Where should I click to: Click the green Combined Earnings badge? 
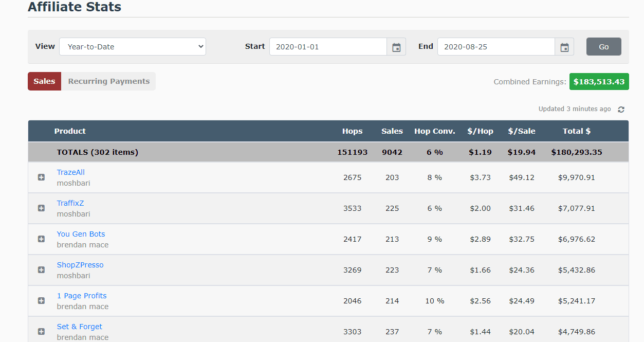point(599,82)
